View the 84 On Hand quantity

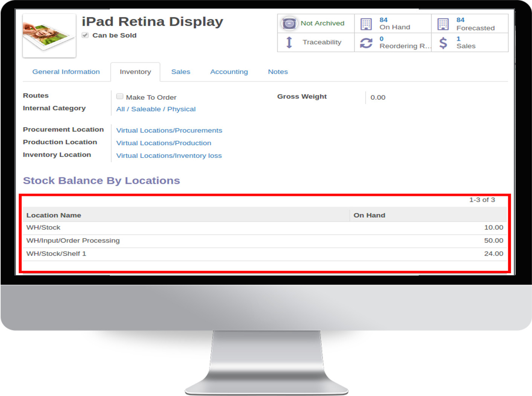393,23
